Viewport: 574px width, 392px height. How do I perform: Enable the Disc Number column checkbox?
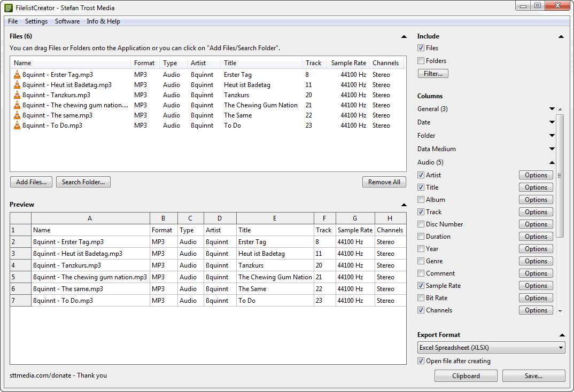[x=421, y=224]
